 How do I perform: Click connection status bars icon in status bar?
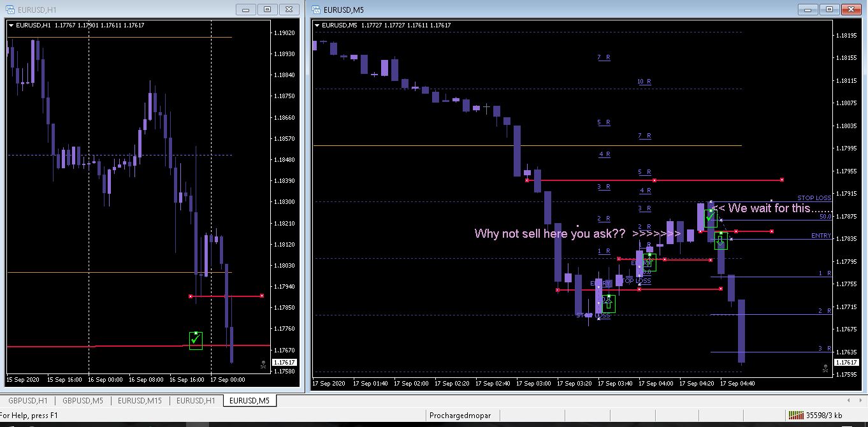pyautogui.click(x=795, y=415)
